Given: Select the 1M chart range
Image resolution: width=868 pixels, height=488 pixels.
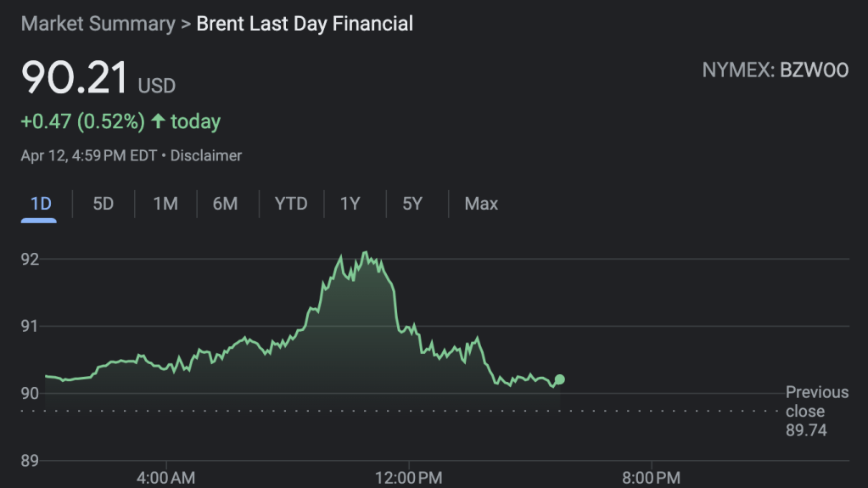Looking at the screenshot, I should tap(165, 204).
